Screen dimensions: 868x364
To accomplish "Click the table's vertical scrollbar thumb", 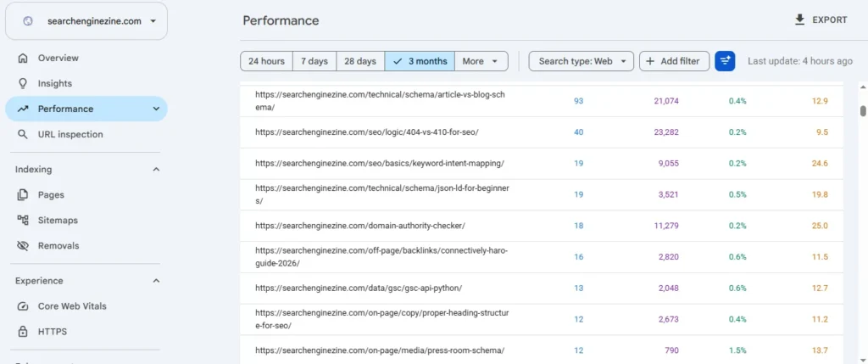I will (x=863, y=110).
